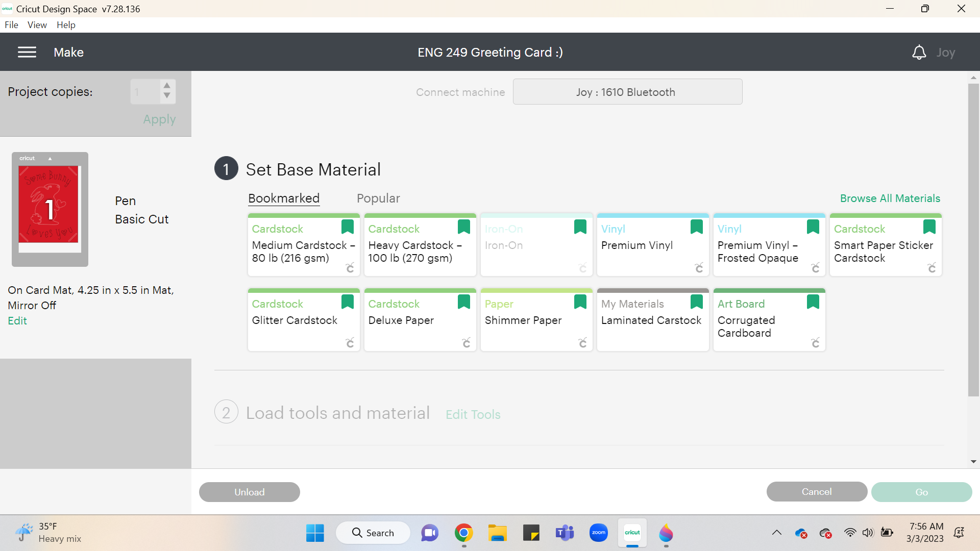980x551 pixels.
Task: Open Zoom from the taskbar
Action: click(599, 533)
